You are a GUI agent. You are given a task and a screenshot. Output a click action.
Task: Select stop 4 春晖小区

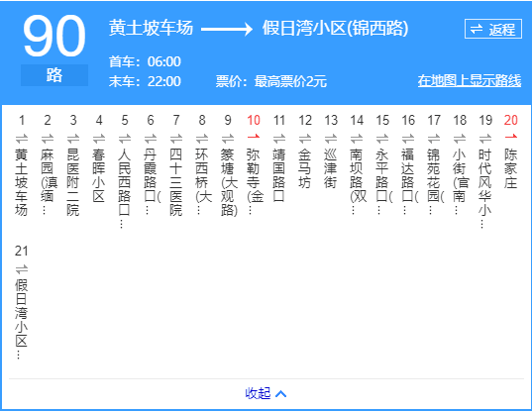click(99, 175)
